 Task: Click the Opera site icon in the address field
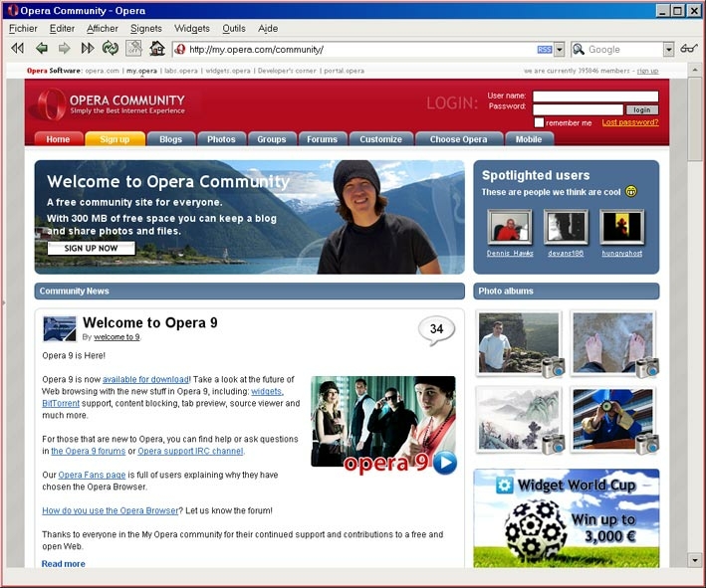pos(180,49)
